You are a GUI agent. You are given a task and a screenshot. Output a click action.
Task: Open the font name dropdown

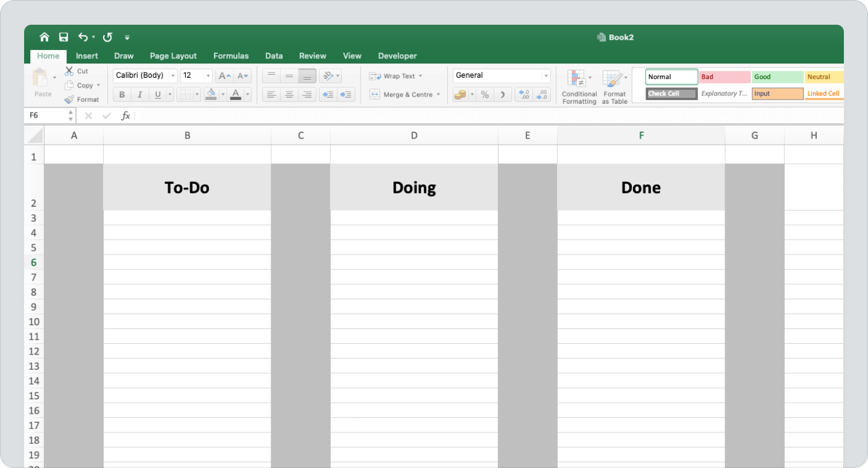pos(172,75)
